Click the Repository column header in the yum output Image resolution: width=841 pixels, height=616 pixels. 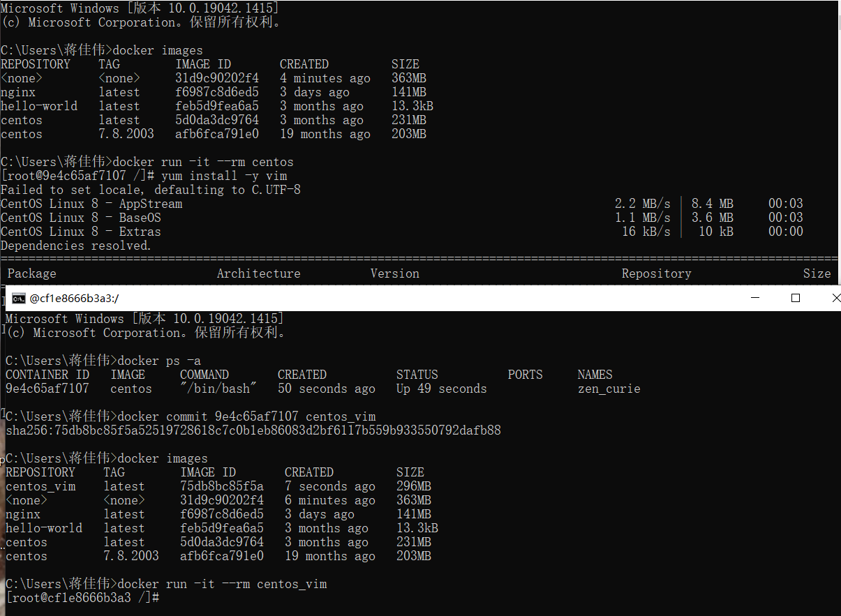pyautogui.click(x=657, y=273)
